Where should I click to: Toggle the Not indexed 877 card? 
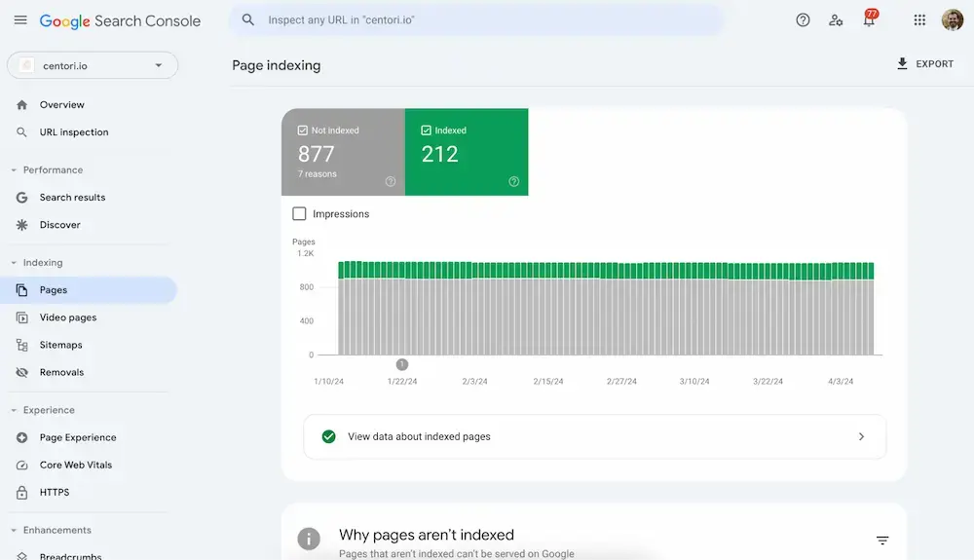pyautogui.click(x=343, y=153)
